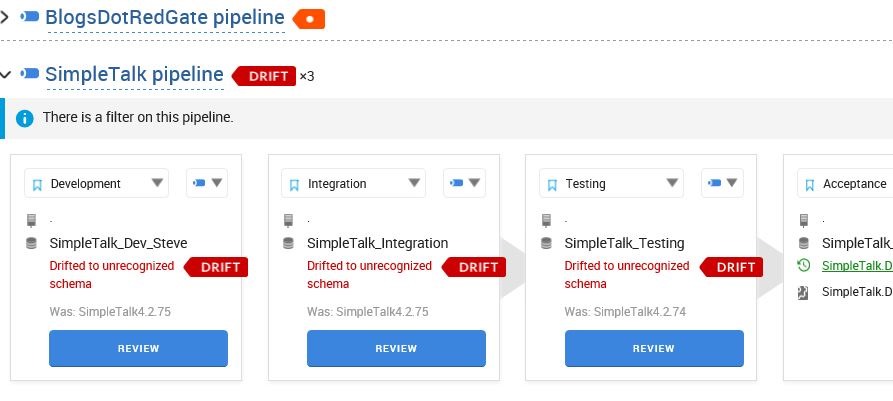The height and width of the screenshot is (401, 893).
Task: Click the green history icon in Acceptance card
Action: pos(804,266)
